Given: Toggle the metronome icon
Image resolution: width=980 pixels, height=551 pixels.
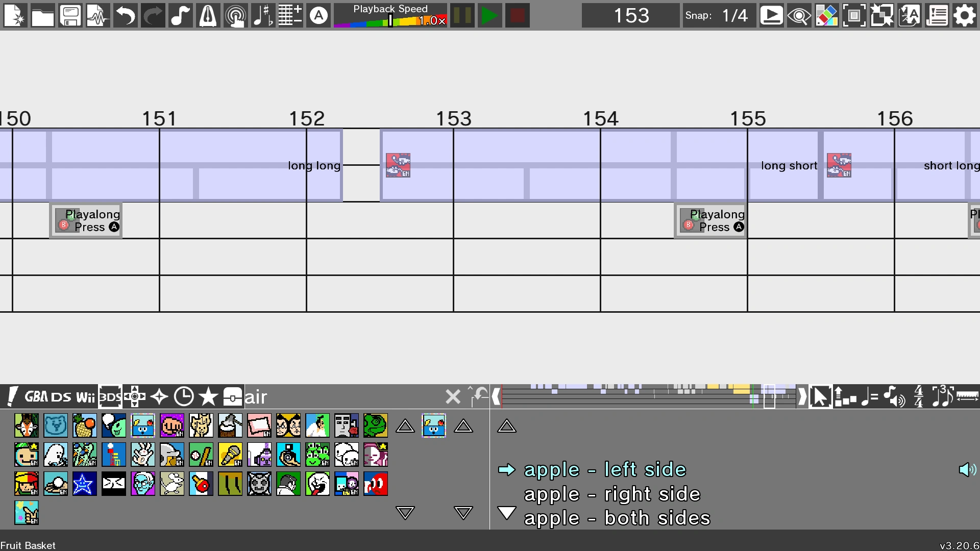Looking at the screenshot, I should tap(208, 16).
